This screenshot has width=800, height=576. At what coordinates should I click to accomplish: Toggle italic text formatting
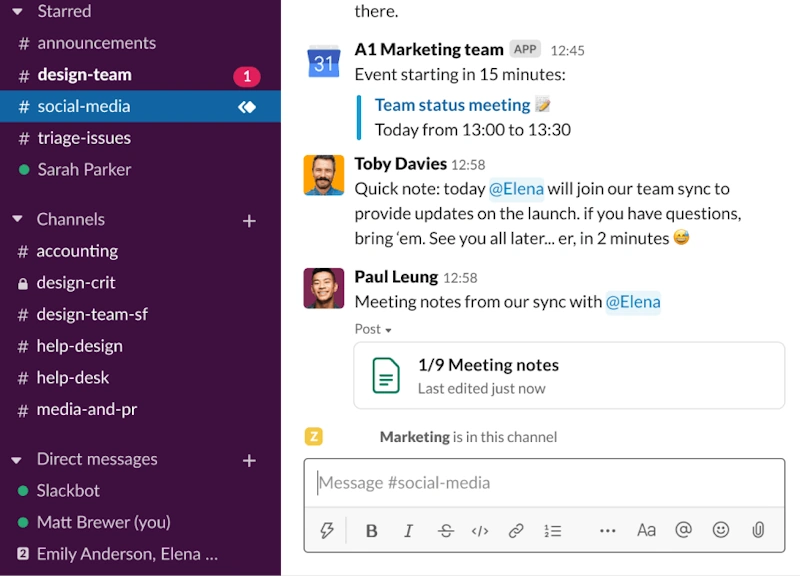tap(408, 531)
